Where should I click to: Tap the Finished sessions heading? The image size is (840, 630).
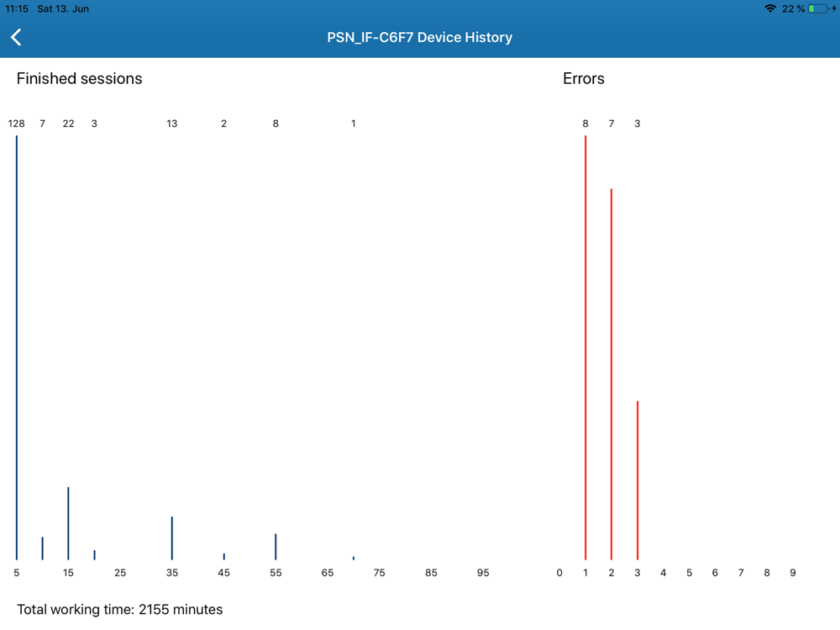click(79, 79)
